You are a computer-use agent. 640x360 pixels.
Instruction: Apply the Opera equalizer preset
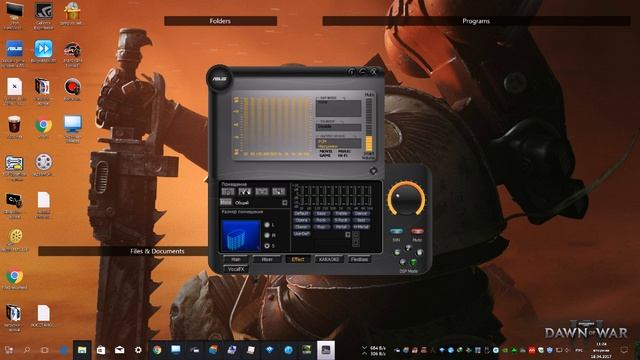pyautogui.click(x=302, y=220)
